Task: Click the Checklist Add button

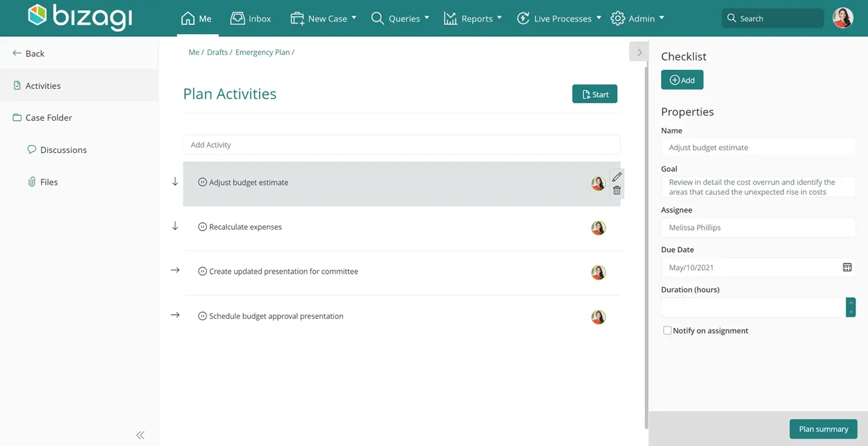Action: pyautogui.click(x=682, y=80)
